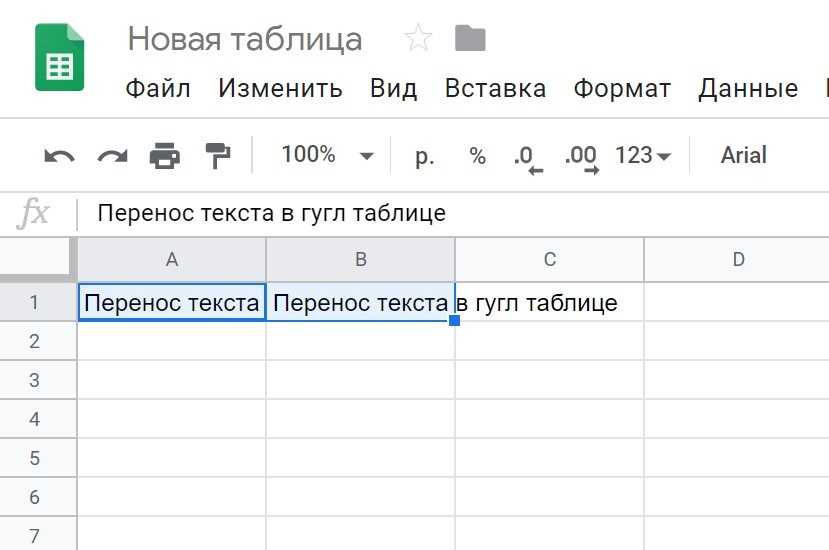Open the Arial font dropdown
The width and height of the screenshot is (829, 550).
(x=743, y=155)
